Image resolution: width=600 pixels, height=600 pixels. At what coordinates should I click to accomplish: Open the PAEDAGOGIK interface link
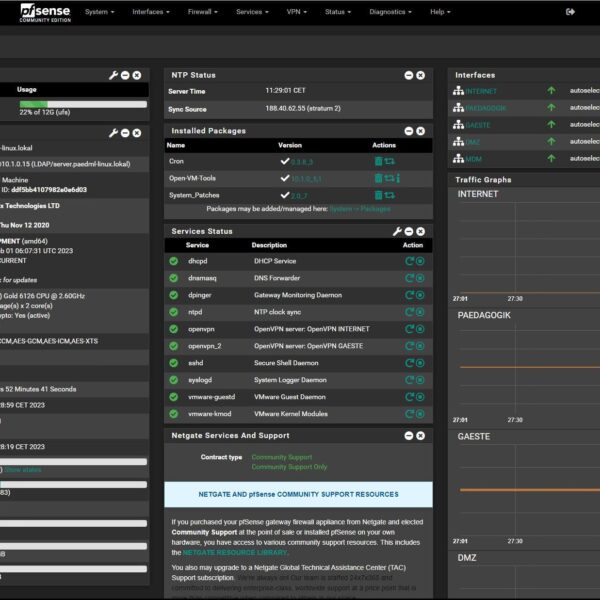pos(486,108)
